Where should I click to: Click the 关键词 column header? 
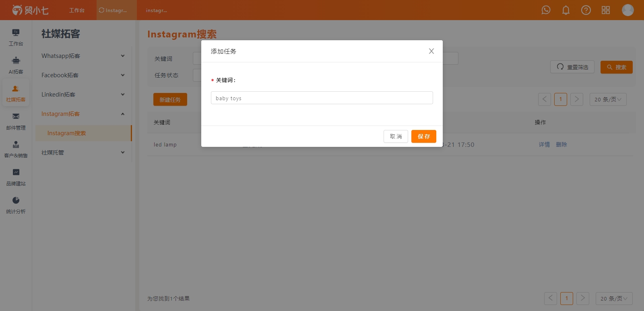click(162, 122)
